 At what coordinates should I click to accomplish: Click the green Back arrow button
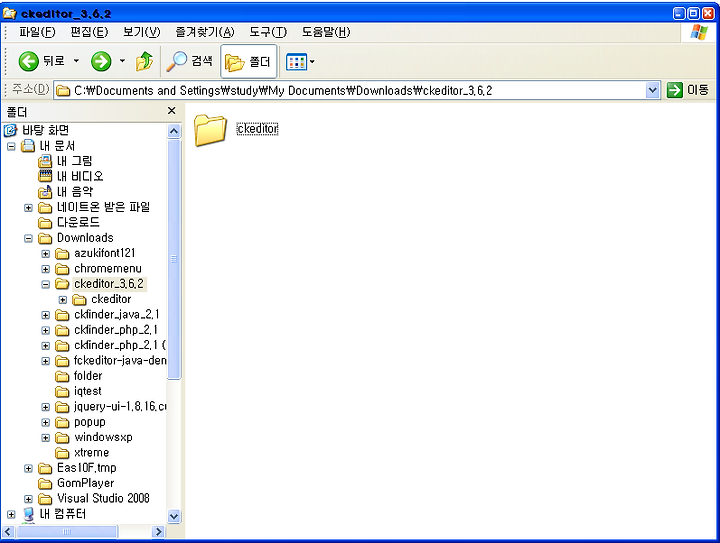[x=28, y=61]
